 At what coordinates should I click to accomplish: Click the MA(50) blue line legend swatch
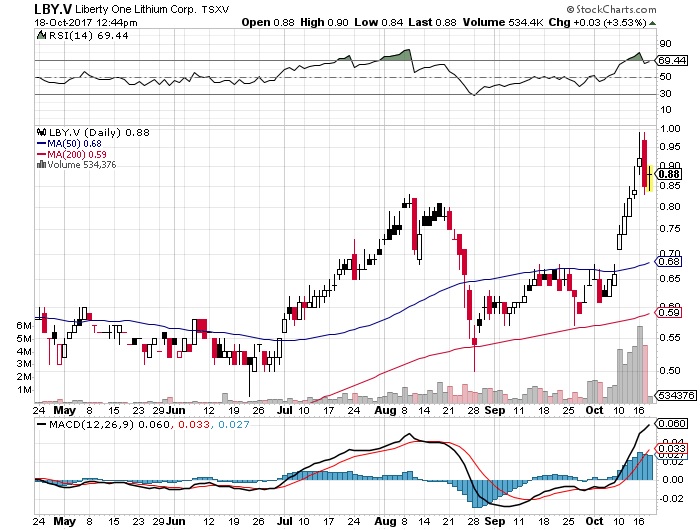(x=42, y=144)
